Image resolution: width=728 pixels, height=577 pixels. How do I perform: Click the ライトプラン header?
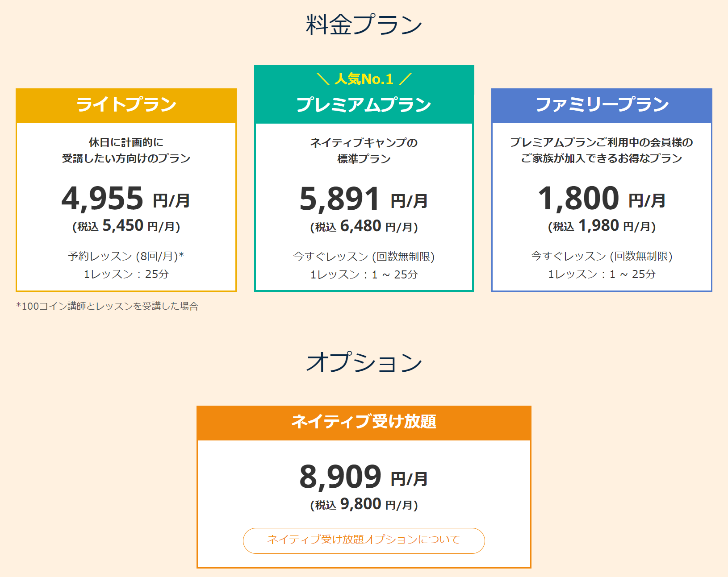tap(126, 105)
